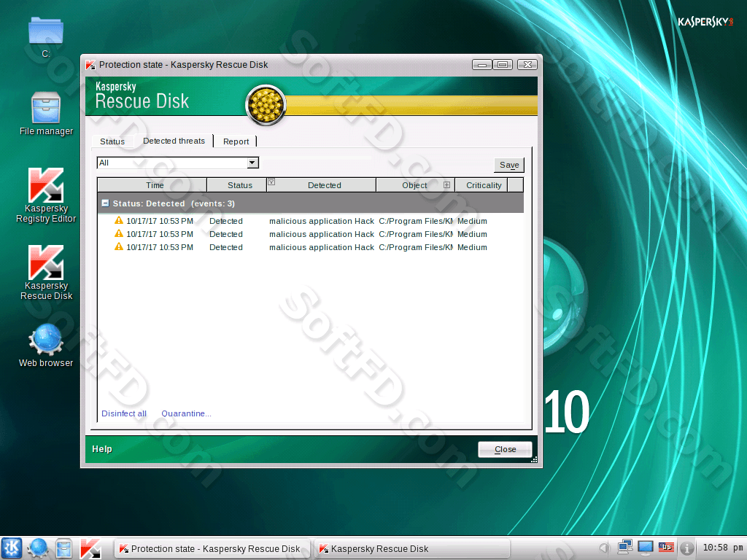Click the 10:58 pm taskbar clock

(722, 548)
